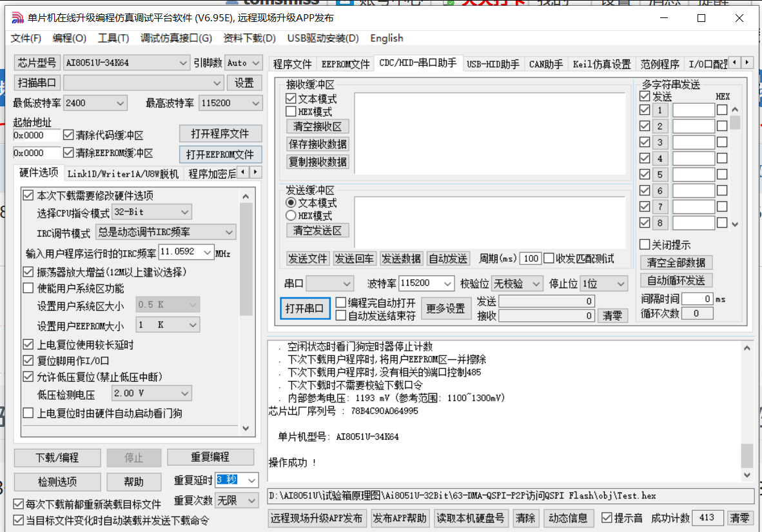
Task: Click the code start address 0x0000 field
Action: tap(37, 135)
